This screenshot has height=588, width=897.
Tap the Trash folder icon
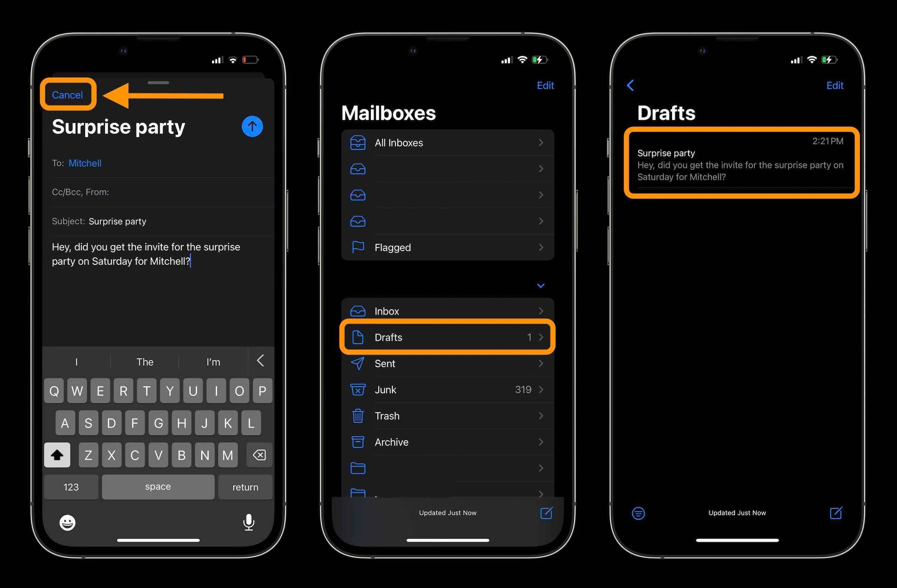(x=359, y=416)
